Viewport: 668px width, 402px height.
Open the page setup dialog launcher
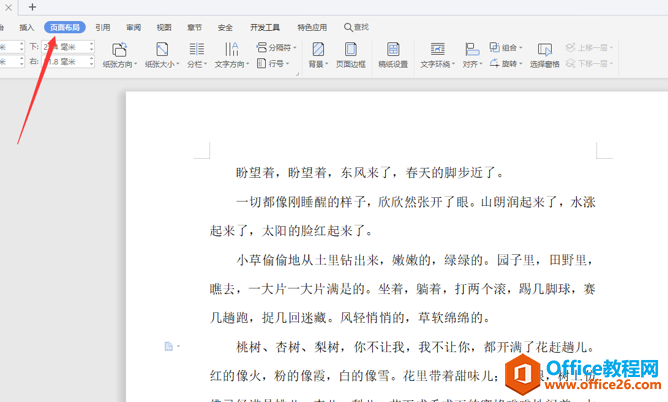[x=297, y=74]
